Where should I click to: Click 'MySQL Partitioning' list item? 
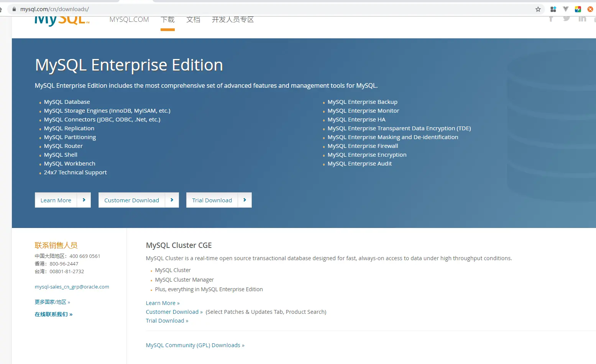pos(70,137)
